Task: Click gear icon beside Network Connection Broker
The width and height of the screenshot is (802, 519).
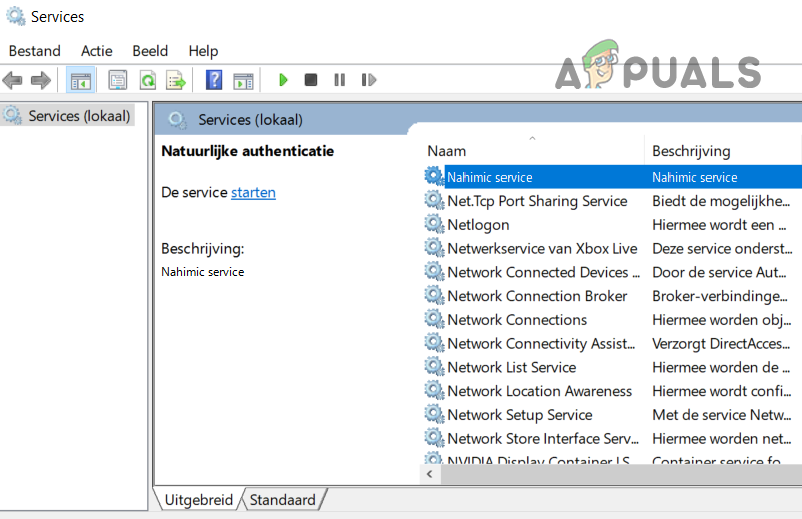Action: pyautogui.click(x=434, y=296)
